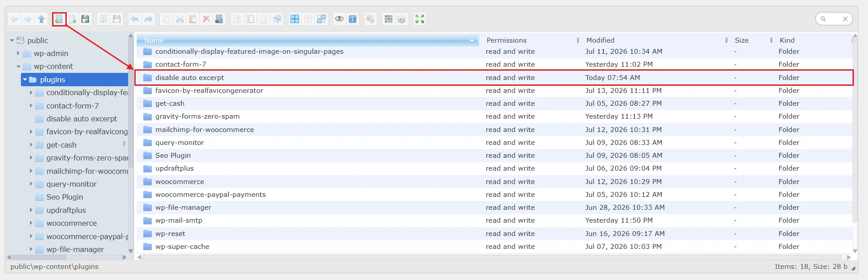Cut the selection with the scissors icon

tap(180, 19)
